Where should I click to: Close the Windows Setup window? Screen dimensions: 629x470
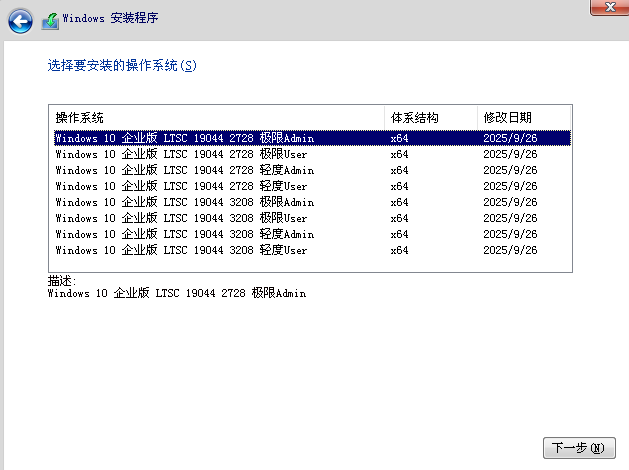(x=602, y=7)
